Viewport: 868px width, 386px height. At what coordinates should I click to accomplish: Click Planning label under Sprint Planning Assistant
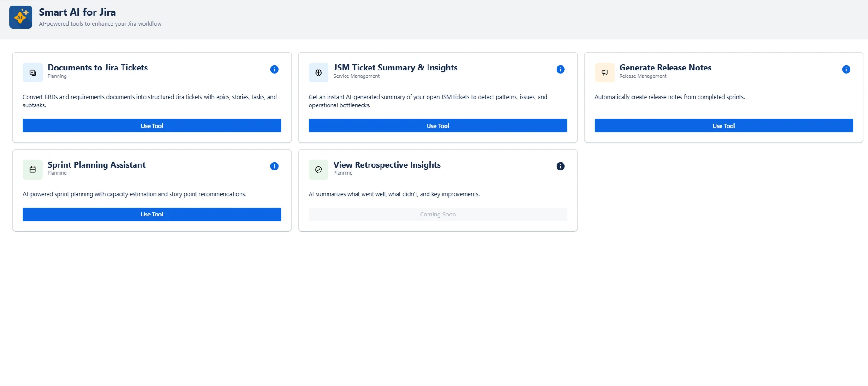57,173
